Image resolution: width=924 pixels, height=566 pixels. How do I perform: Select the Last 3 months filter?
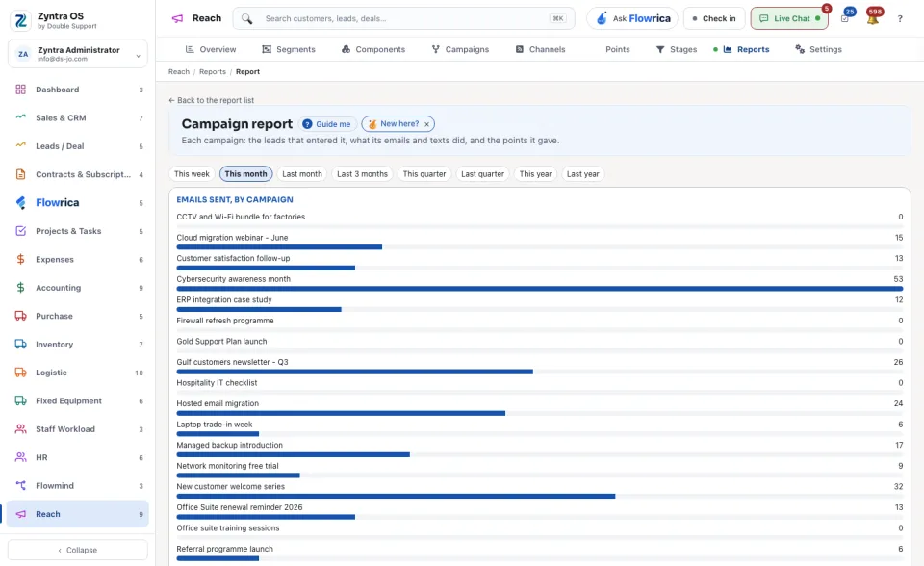point(362,174)
